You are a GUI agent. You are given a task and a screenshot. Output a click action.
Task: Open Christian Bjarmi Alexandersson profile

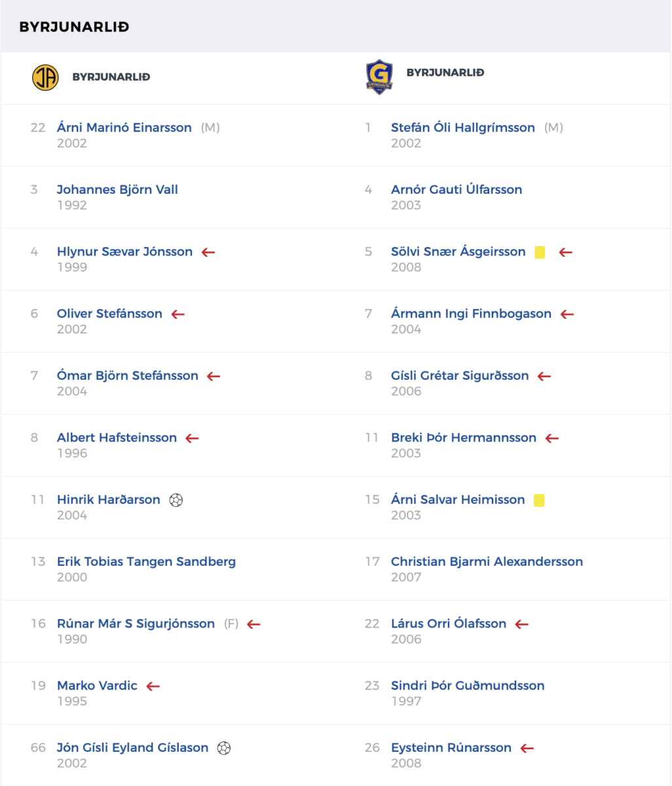pos(487,561)
